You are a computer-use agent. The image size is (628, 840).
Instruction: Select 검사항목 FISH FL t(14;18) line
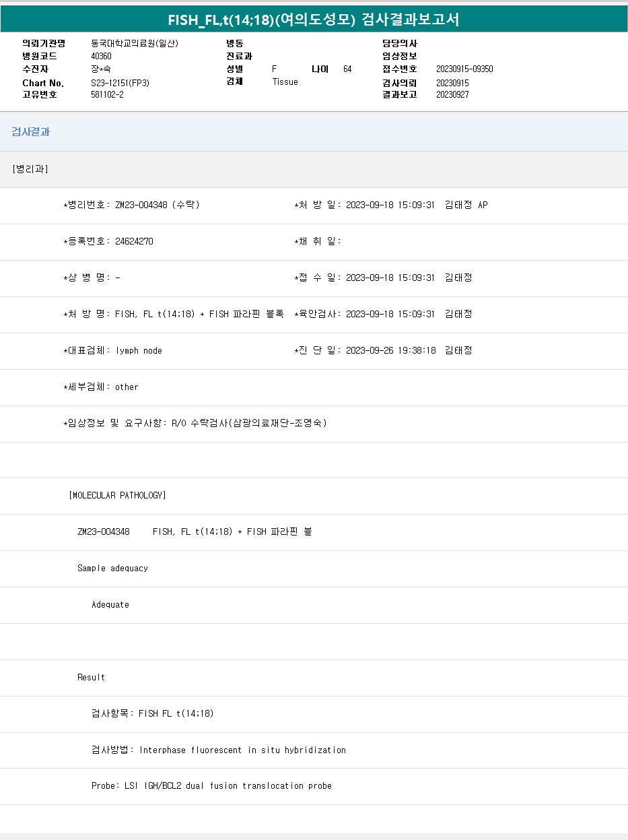(x=153, y=713)
